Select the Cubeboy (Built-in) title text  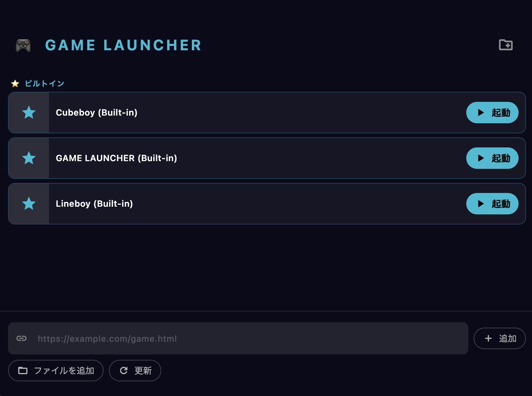[97, 113]
